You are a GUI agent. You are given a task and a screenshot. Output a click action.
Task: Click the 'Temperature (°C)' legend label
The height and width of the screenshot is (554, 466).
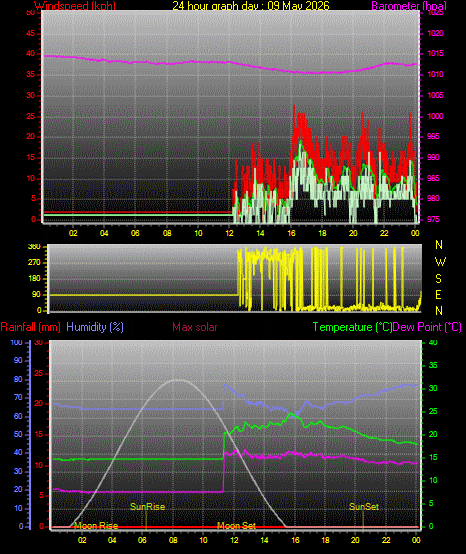[352, 327]
